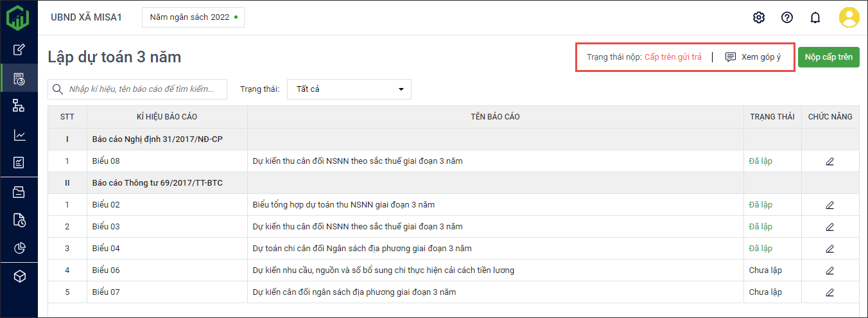
Task: Open the notifications bell
Action: coord(815,17)
